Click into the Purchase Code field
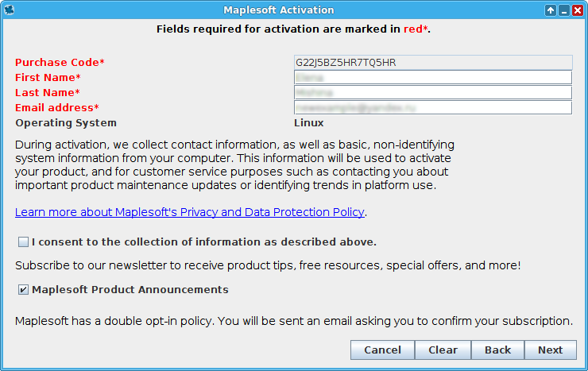This screenshot has height=371, width=588. (433, 63)
